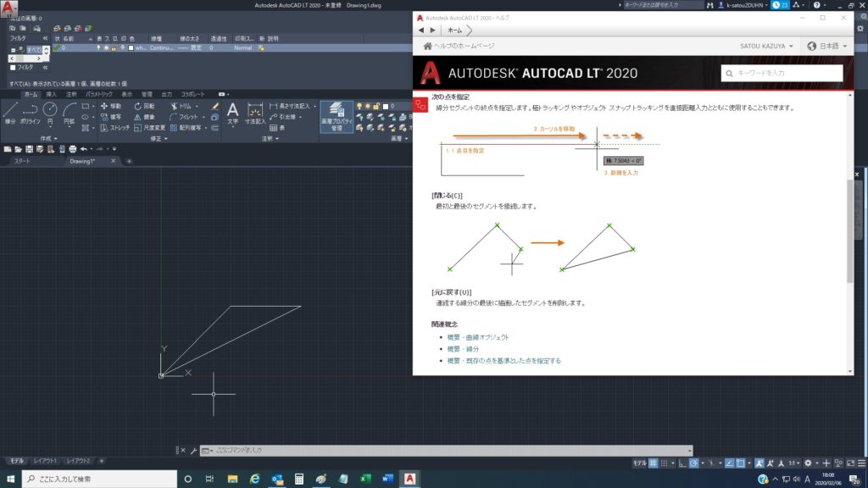Select the Line (線分) tool

pyautogui.click(x=10, y=113)
